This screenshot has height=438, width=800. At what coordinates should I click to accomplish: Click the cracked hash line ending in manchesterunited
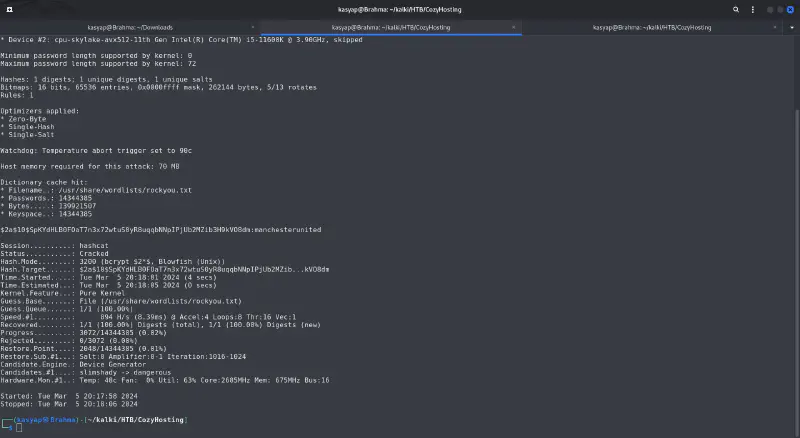pos(160,229)
